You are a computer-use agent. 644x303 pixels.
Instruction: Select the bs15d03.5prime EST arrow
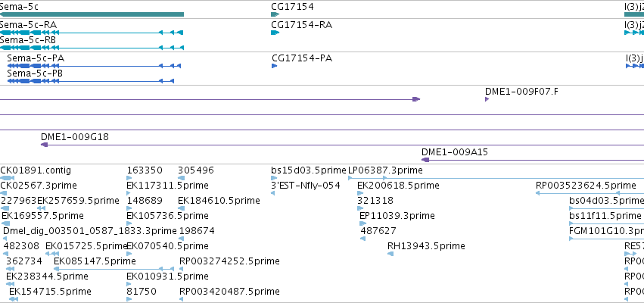pyautogui.click(x=274, y=178)
